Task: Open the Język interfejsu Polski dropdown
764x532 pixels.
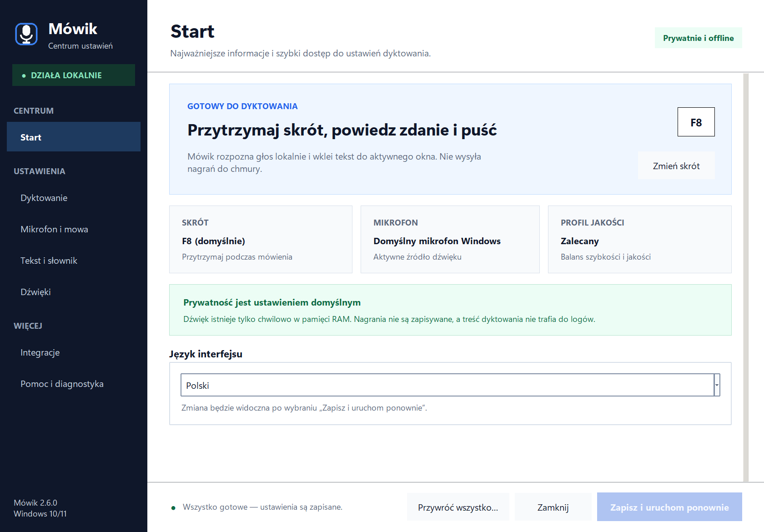Action: pyautogui.click(x=450, y=385)
